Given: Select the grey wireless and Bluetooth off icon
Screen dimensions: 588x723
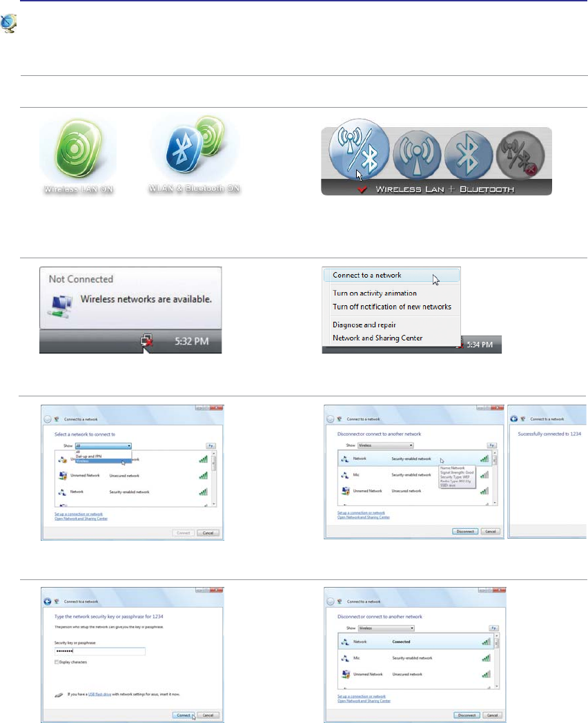Looking at the screenshot, I should click(x=521, y=155).
